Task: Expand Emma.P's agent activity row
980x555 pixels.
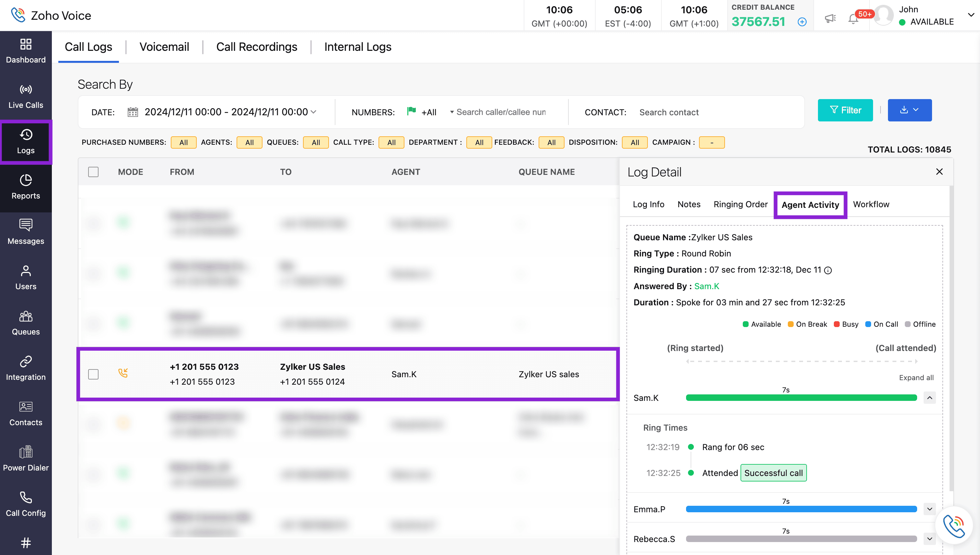Action: pos(930,509)
